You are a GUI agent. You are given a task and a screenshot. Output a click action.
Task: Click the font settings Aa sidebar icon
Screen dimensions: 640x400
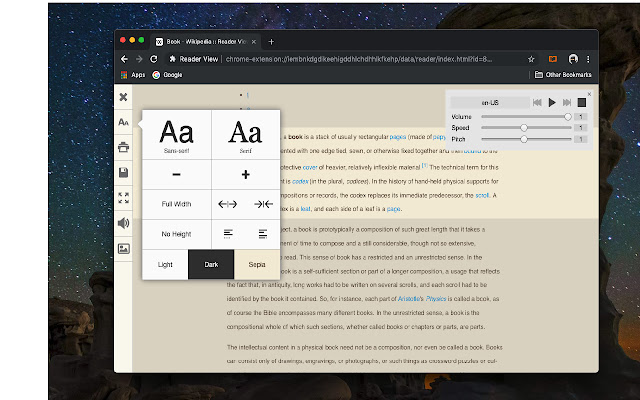pyautogui.click(x=123, y=122)
